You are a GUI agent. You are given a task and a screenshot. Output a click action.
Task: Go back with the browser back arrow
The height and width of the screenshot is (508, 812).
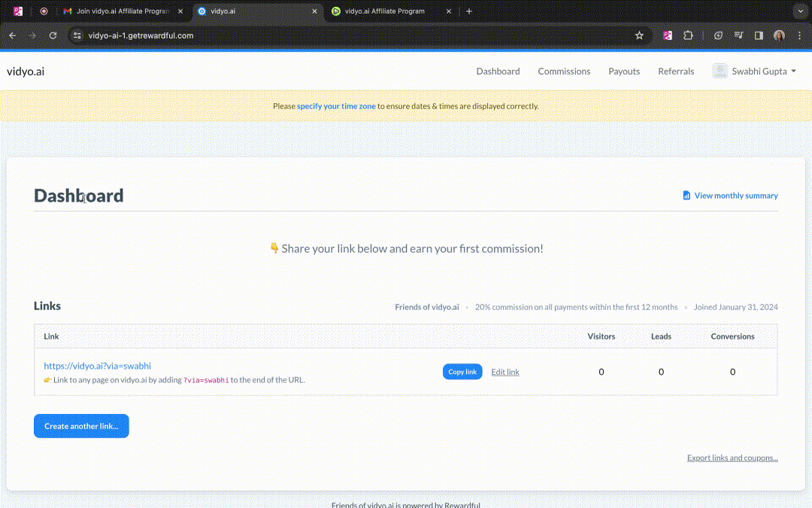coord(13,36)
